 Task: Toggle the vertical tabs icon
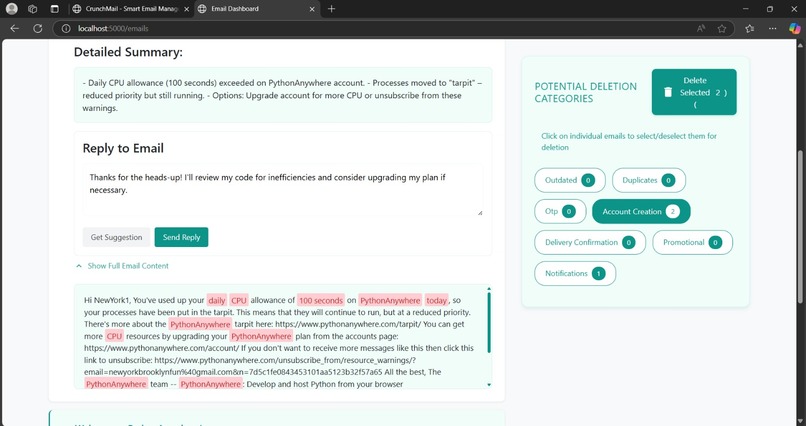pyautogui.click(x=55, y=9)
